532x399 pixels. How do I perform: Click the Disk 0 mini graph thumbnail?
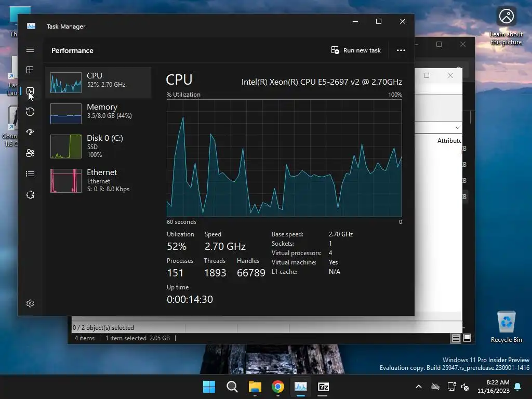click(x=66, y=147)
